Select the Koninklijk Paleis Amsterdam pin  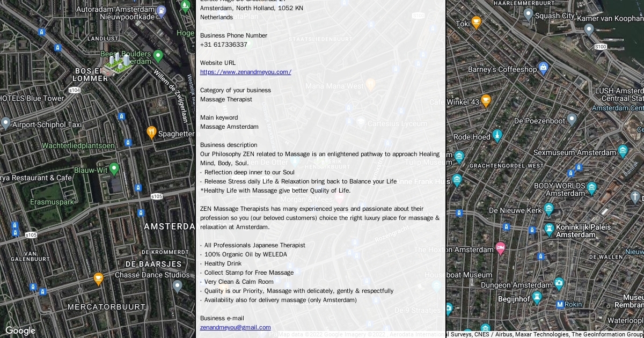click(549, 229)
